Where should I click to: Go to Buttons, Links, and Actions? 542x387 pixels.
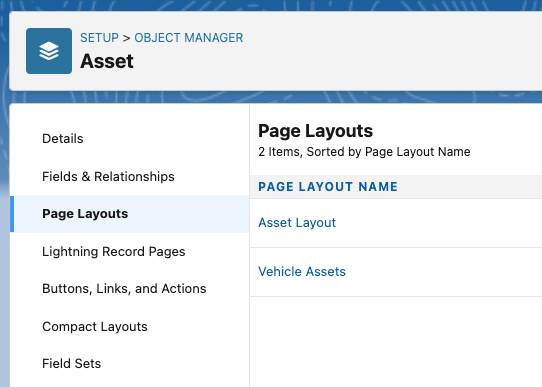pos(124,289)
